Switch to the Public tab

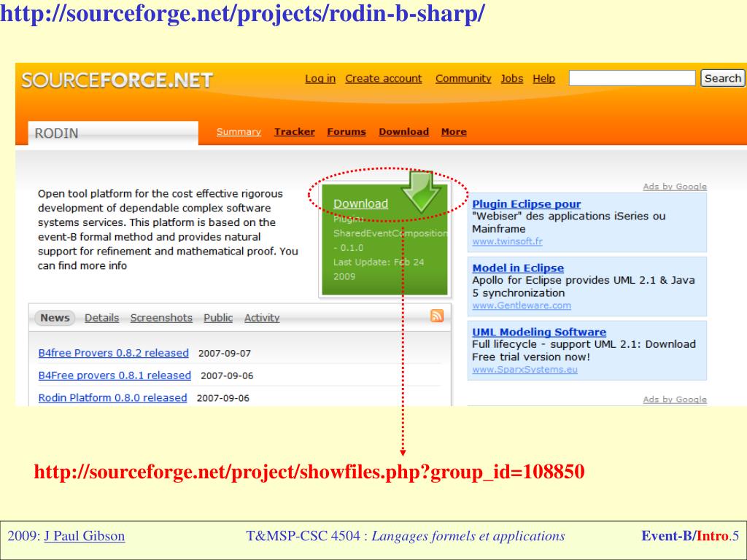tap(218, 318)
